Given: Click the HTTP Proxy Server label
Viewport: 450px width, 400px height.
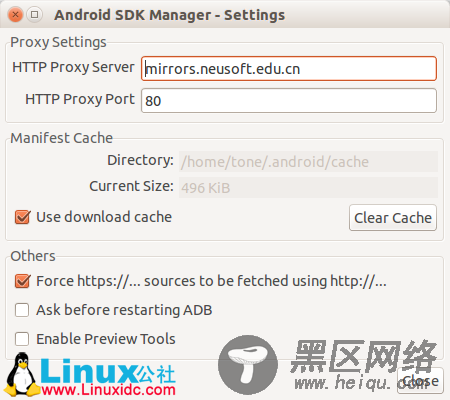Looking at the screenshot, I should tap(73, 67).
